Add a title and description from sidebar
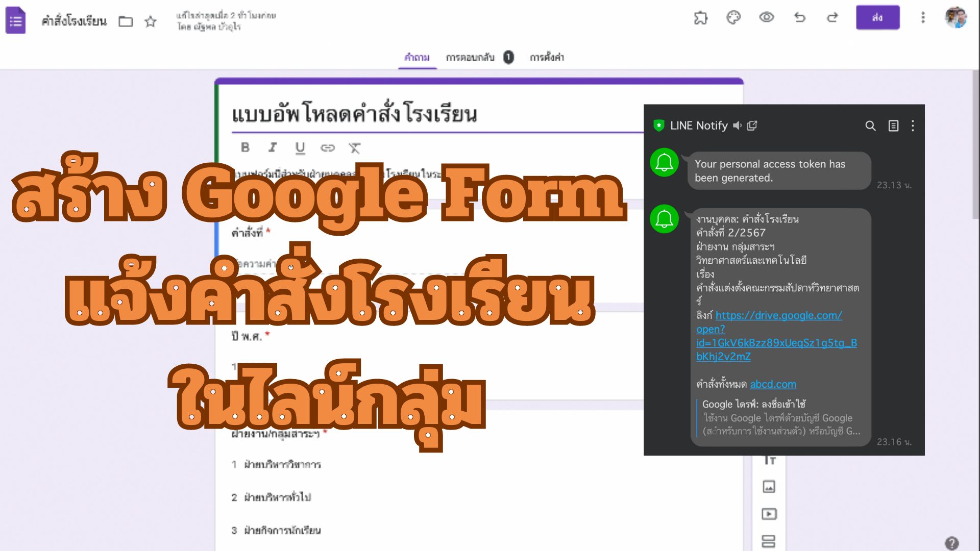This screenshot has width=980, height=551. point(769,460)
